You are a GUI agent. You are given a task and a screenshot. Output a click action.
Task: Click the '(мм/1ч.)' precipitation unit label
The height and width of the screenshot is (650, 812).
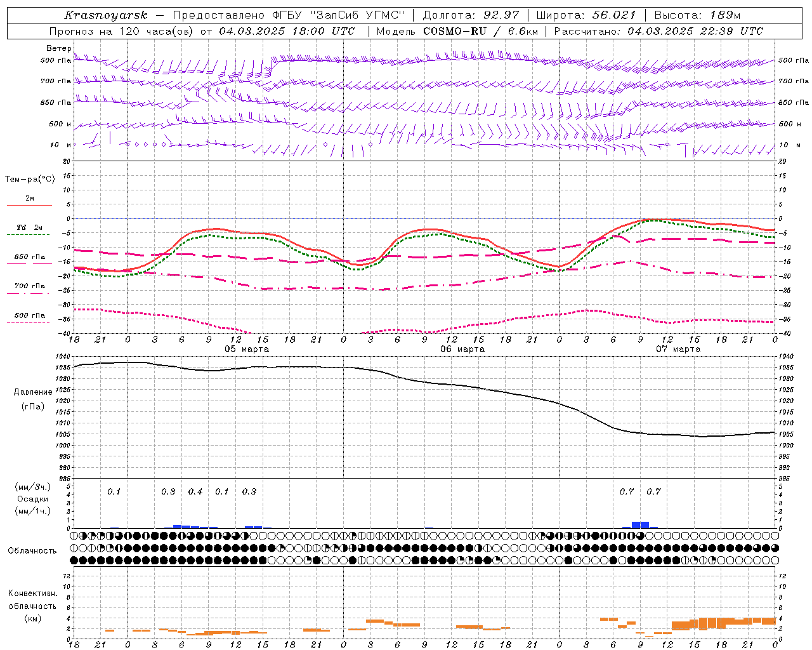(32, 511)
